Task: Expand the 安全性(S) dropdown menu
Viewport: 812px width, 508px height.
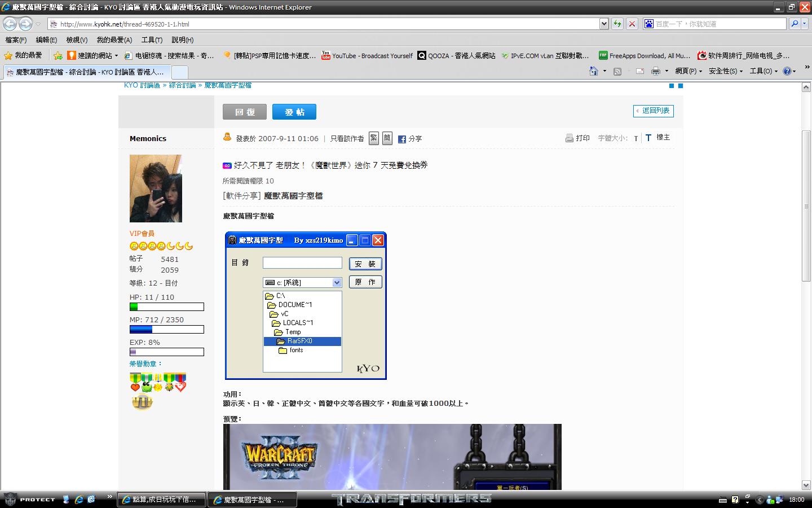Action: (725, 71)
